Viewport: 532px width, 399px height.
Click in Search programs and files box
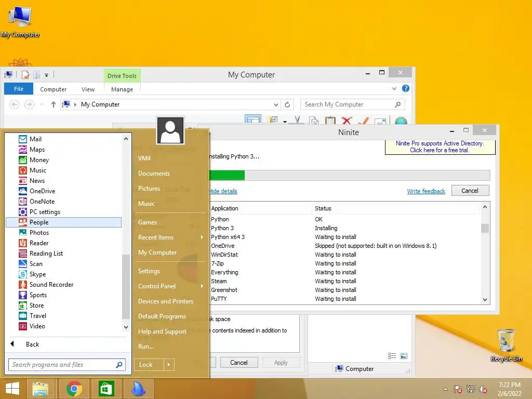pos(67,365)
